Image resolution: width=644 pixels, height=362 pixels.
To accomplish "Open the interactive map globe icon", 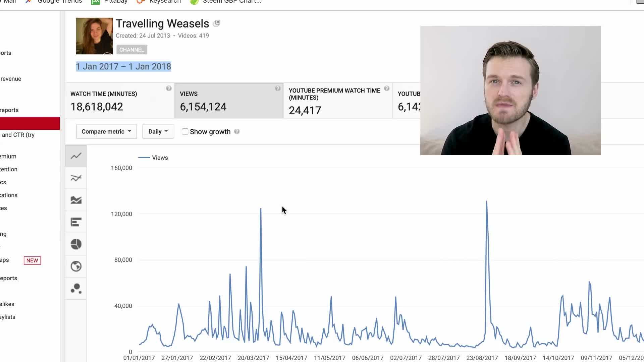I will (x=76, y=266).
